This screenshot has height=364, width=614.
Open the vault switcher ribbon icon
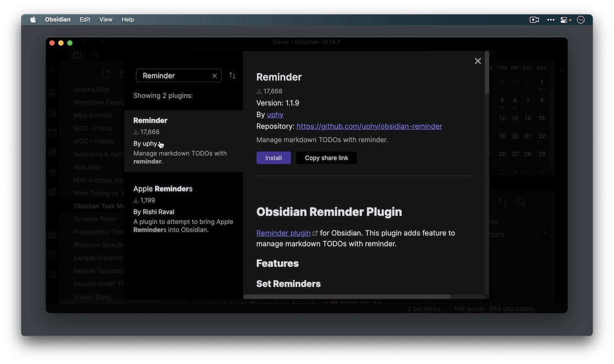point(52,235)
